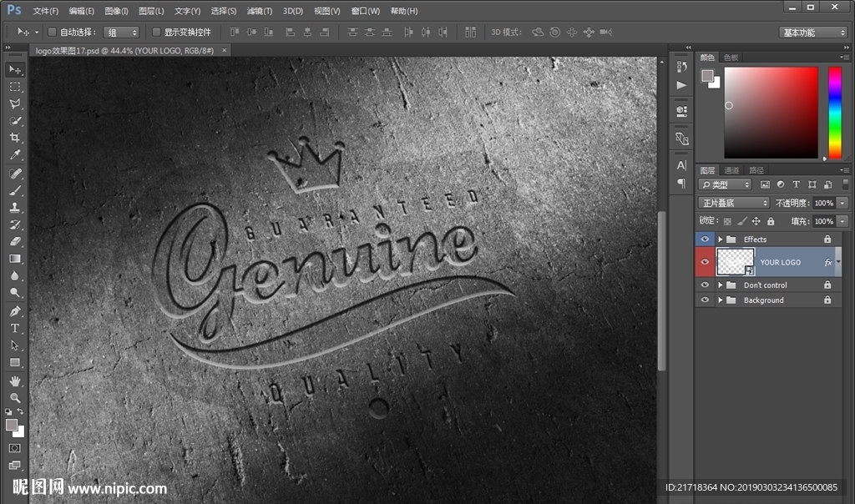Select the Healing Brush tool

click(15, 174)
